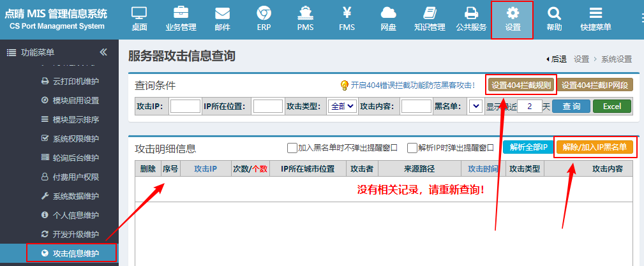Open the FMS yen icon
Viewport: 644px width, 266px height.
pyautogui.click(x=347, y=13)
